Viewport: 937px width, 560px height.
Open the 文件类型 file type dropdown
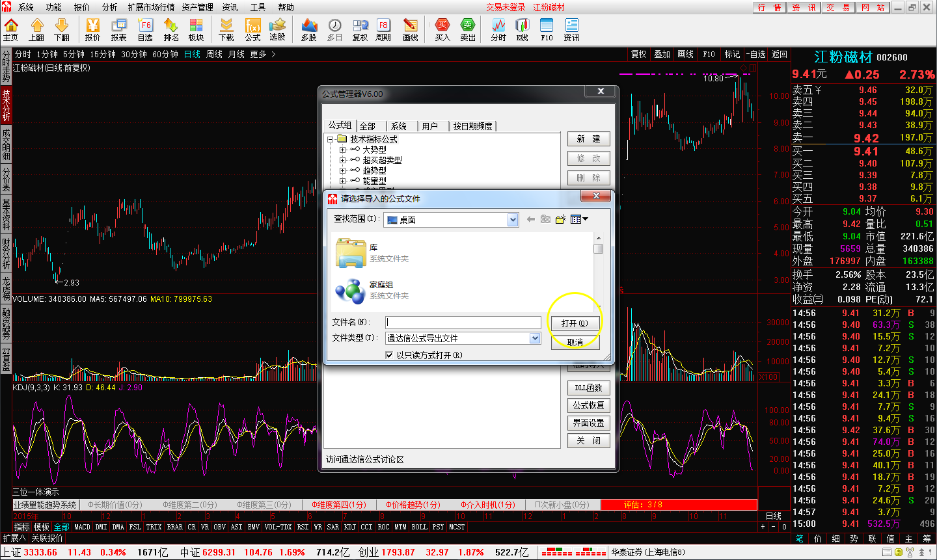point(535,338)
